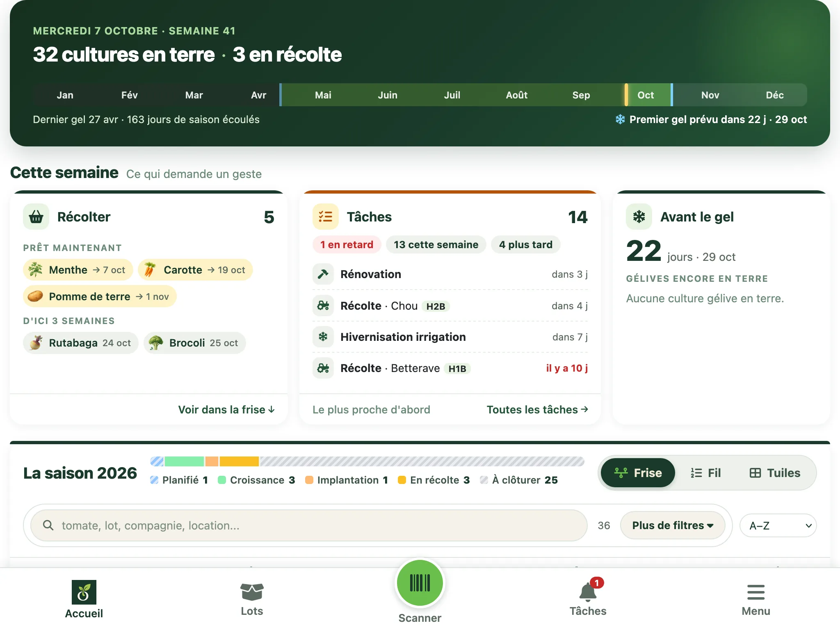The image size is (840, 630).
Task: Click the search magnifier icon
Action: point(48,525)
